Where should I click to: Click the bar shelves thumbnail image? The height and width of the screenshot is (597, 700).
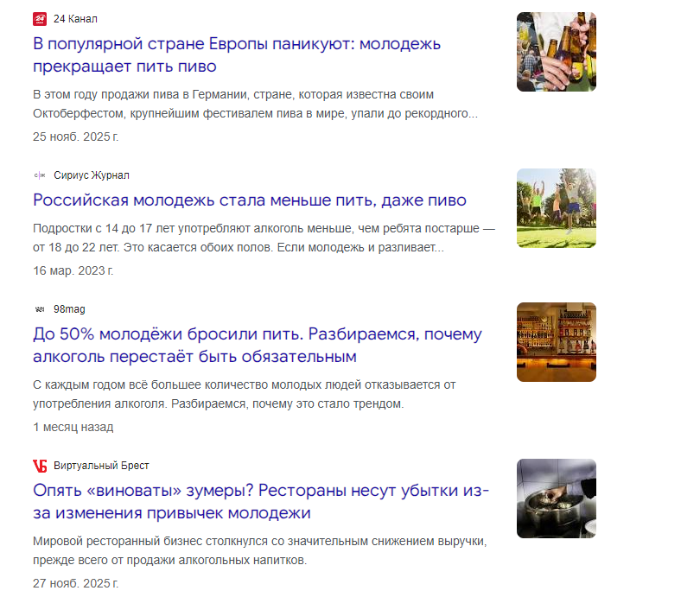pos(557,342)
